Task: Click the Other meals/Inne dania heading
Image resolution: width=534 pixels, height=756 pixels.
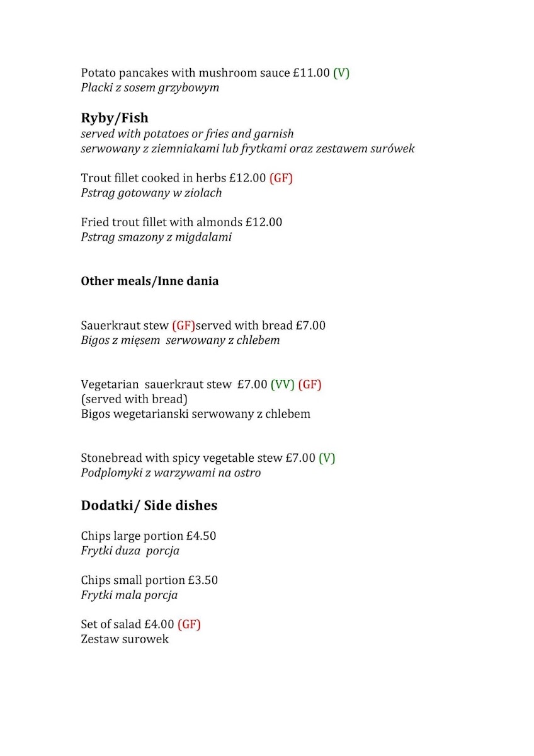Action: click(x=150, y=282)
